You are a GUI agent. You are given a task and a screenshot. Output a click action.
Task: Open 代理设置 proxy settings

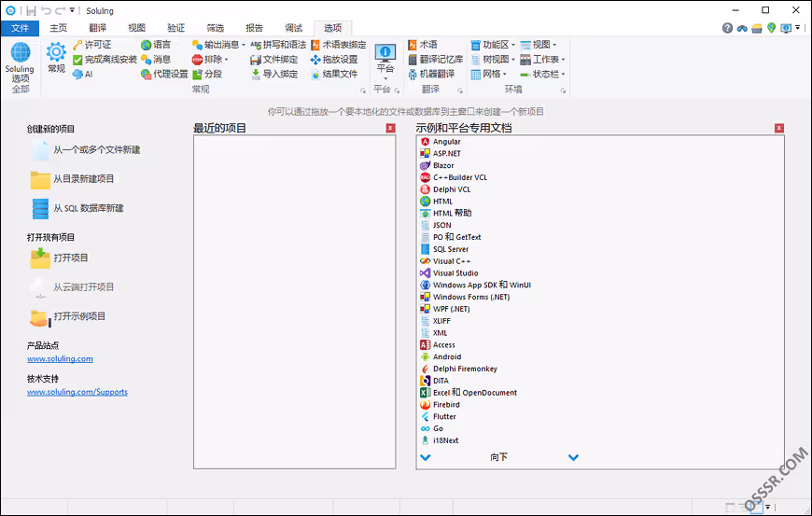(x=164, y=74)
